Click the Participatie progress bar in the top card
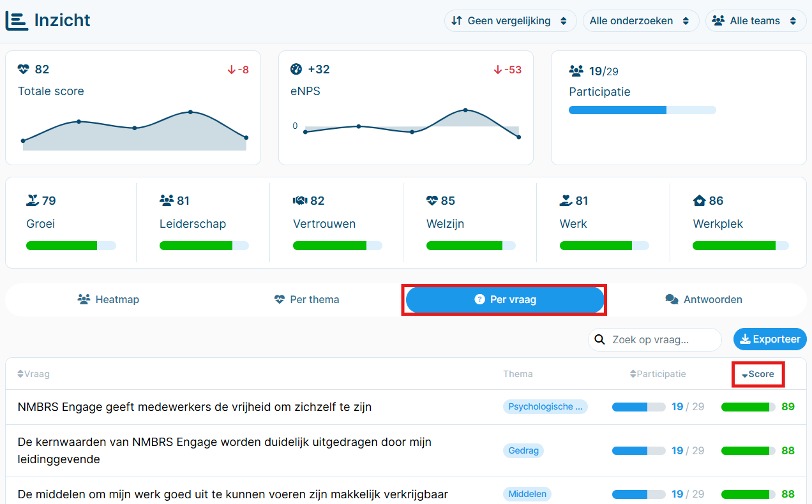812x504 pixels. pyautogui.click(x=642, y=110)
